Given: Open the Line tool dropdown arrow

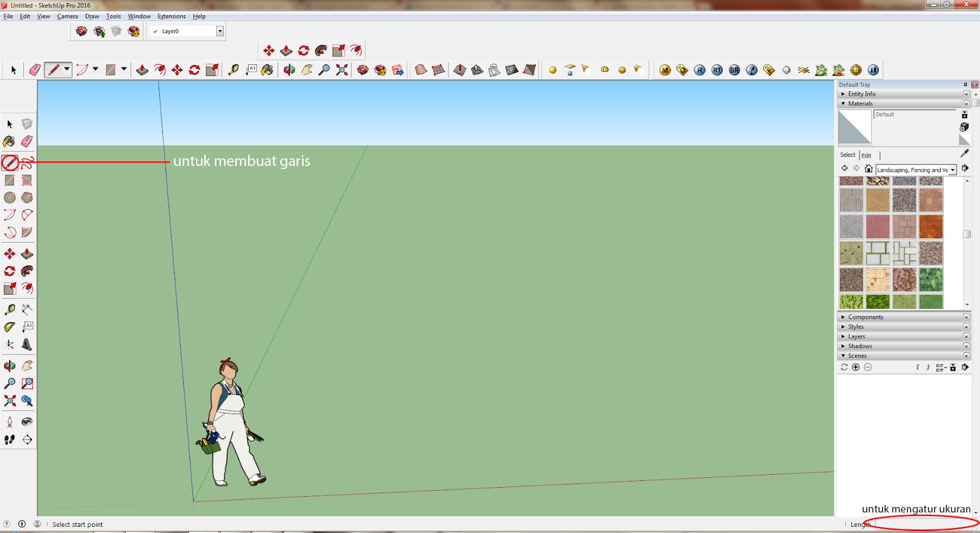Looking at the screenshot, I should 67,70.
